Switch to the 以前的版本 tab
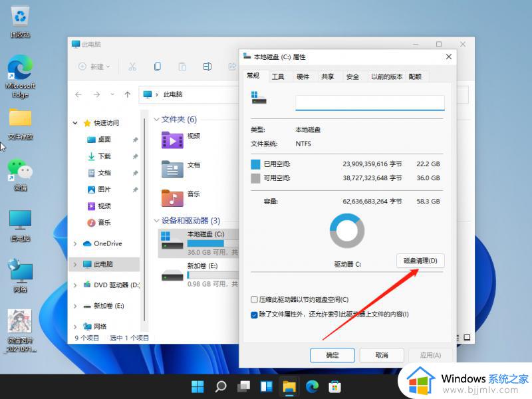The width and height of the screenshot is (532, 399). point(386,76)
